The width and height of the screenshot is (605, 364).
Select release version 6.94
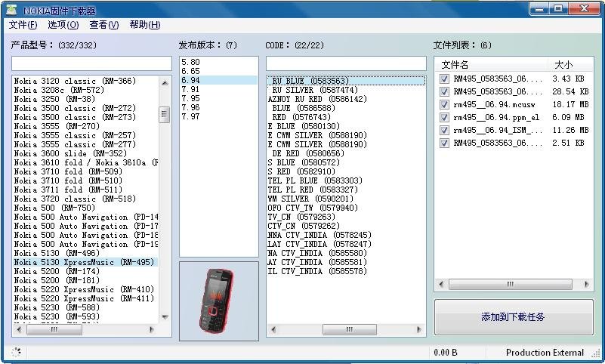point(219,80)
